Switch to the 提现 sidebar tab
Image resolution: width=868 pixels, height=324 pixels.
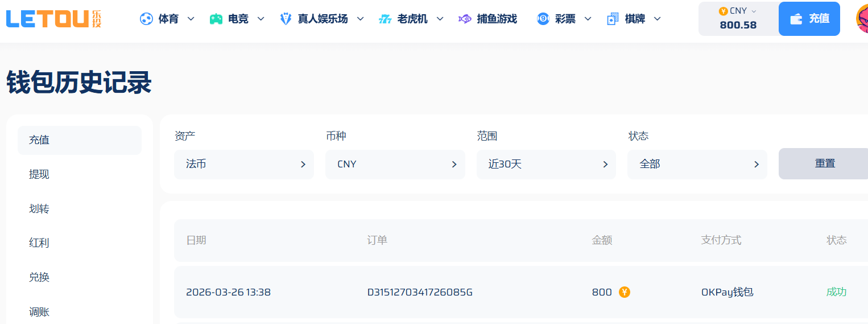[39, 174]
